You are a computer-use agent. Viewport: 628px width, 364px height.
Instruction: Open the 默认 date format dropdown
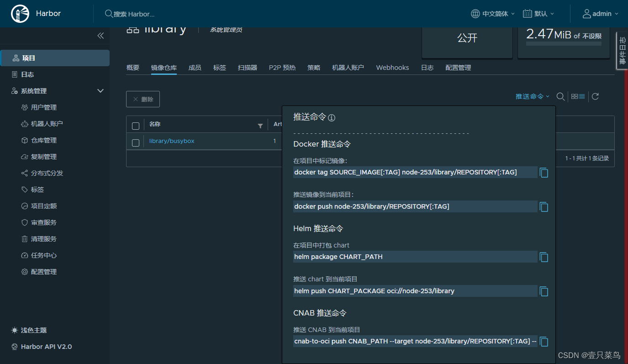click(544, 14)
